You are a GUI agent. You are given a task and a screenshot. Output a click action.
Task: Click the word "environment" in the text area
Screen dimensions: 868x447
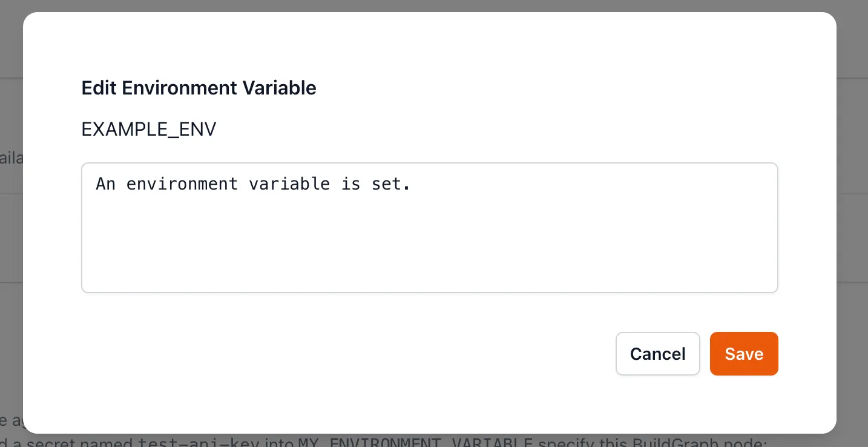(182, 184)
